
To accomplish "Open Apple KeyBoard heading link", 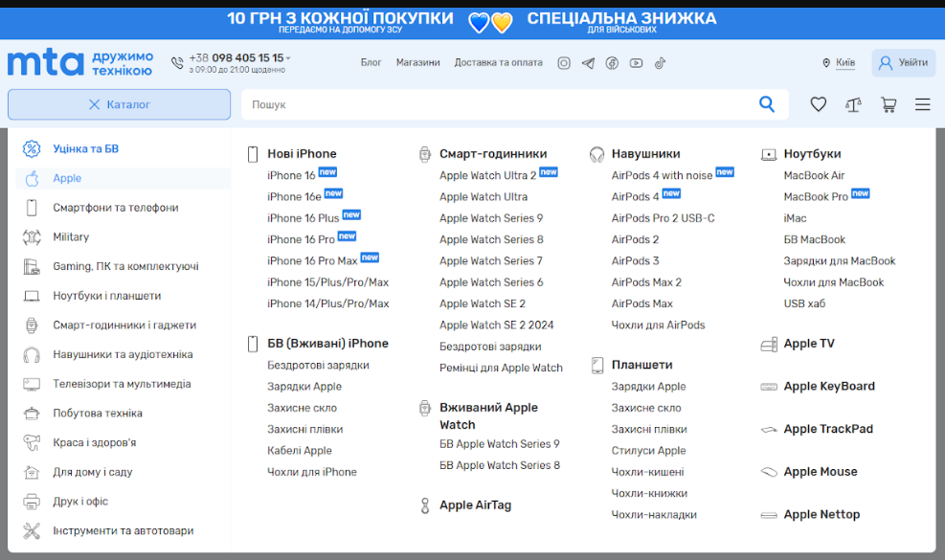I will coord(829,387).
